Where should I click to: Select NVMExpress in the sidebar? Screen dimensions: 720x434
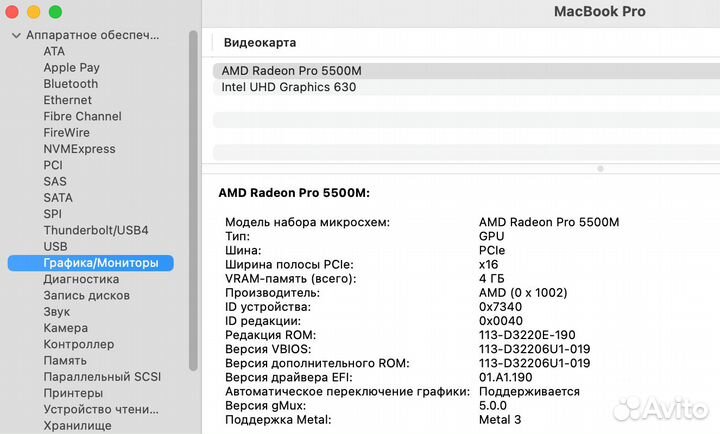tap(79, 149)
